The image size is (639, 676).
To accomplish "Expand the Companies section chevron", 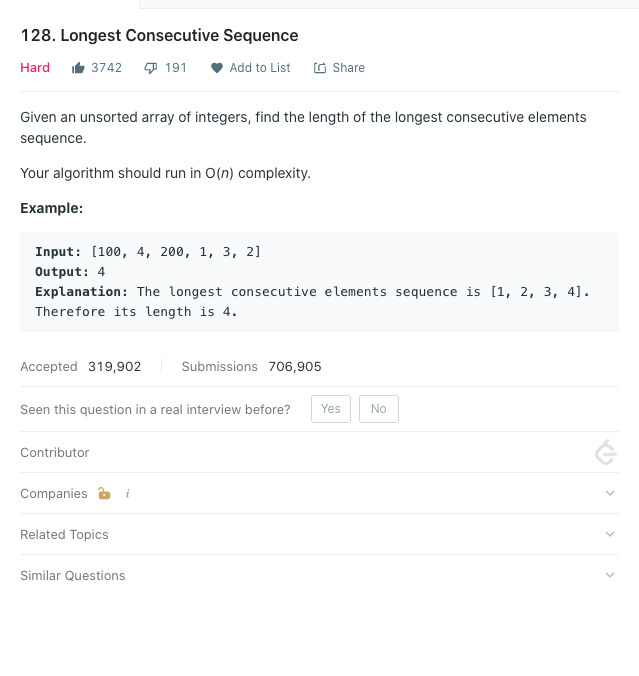I will point(610,494).
